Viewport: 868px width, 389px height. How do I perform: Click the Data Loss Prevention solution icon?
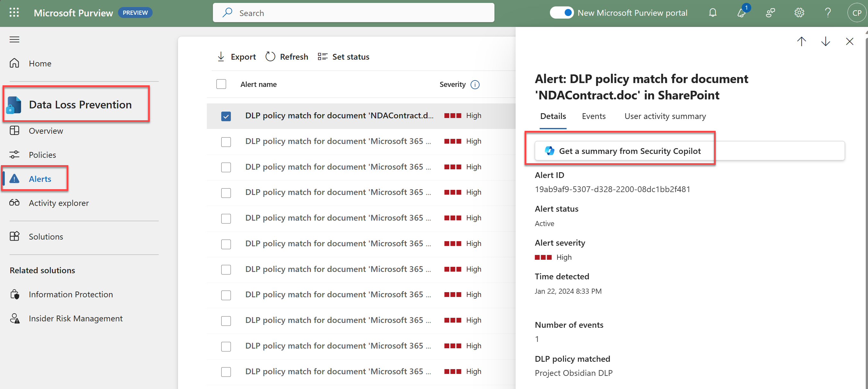point(14,105)
